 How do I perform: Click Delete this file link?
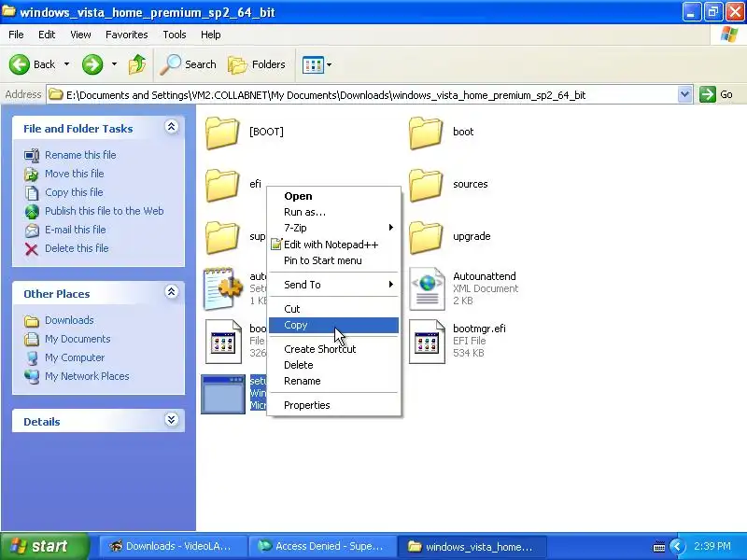click(x=77, y=248)
